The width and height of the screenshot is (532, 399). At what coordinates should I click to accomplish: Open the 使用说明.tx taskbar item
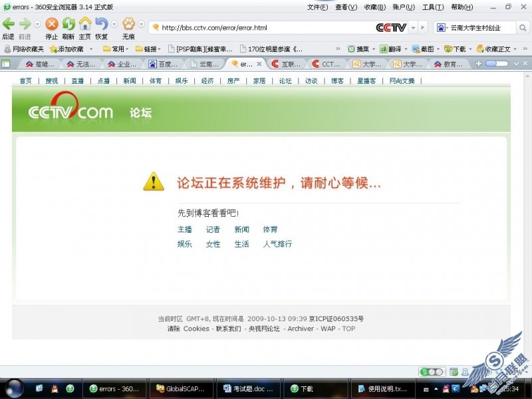click(383, 389)
